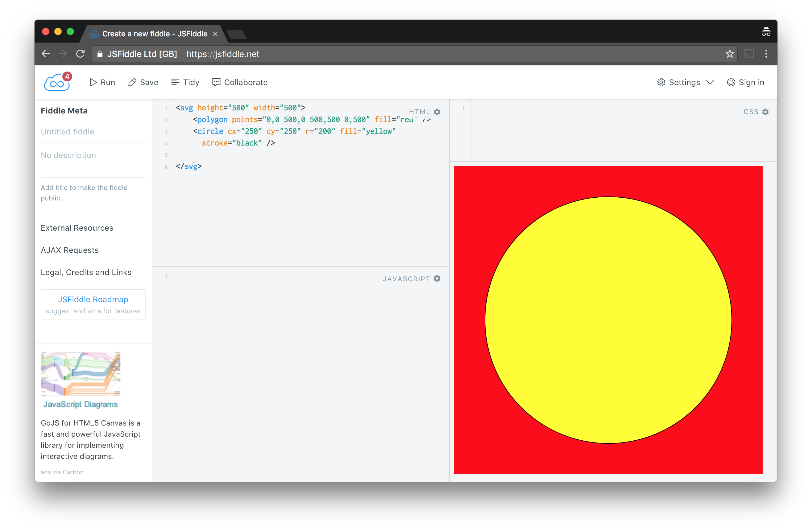Click the Untitled fiddle title field

(x=93, y=132)
